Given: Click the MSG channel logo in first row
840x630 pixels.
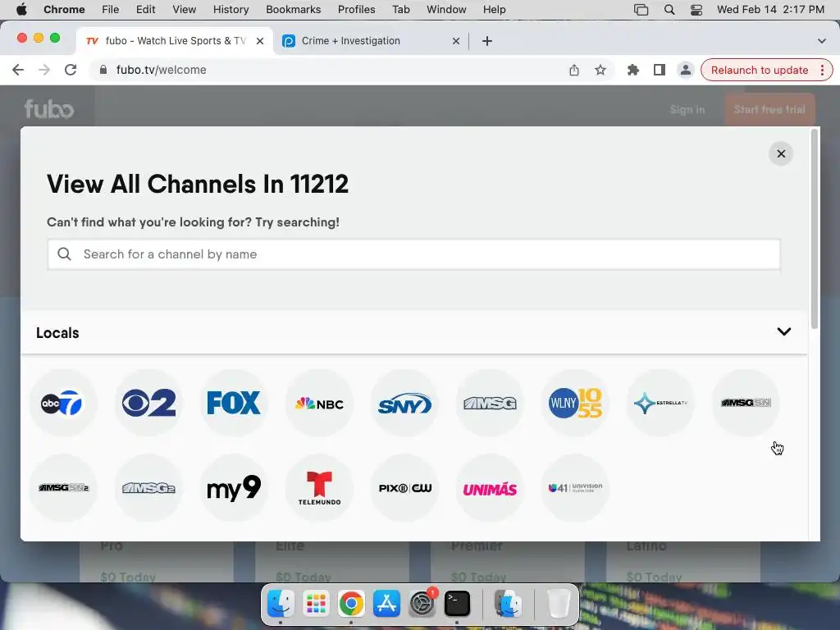Looking at the screenshot, I should tap(490, 403).
